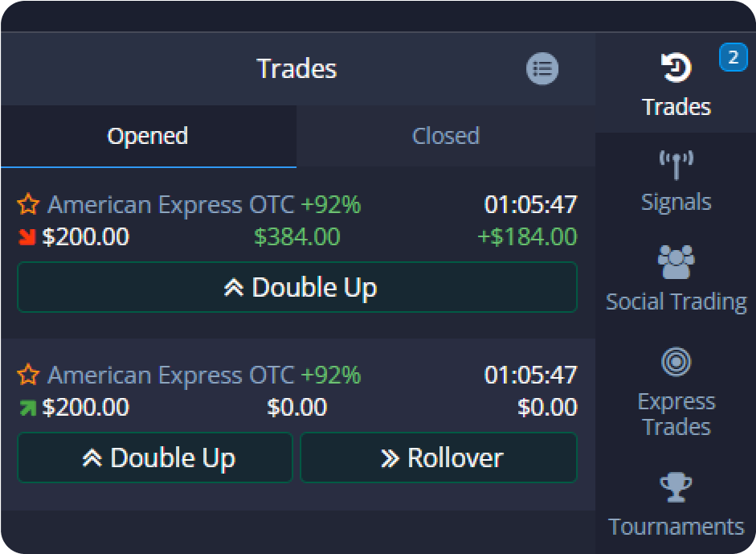The height and width of the screenshot is (554, 756).
Task: Switch to the Closed trades tab
Action: click(445, 136)
